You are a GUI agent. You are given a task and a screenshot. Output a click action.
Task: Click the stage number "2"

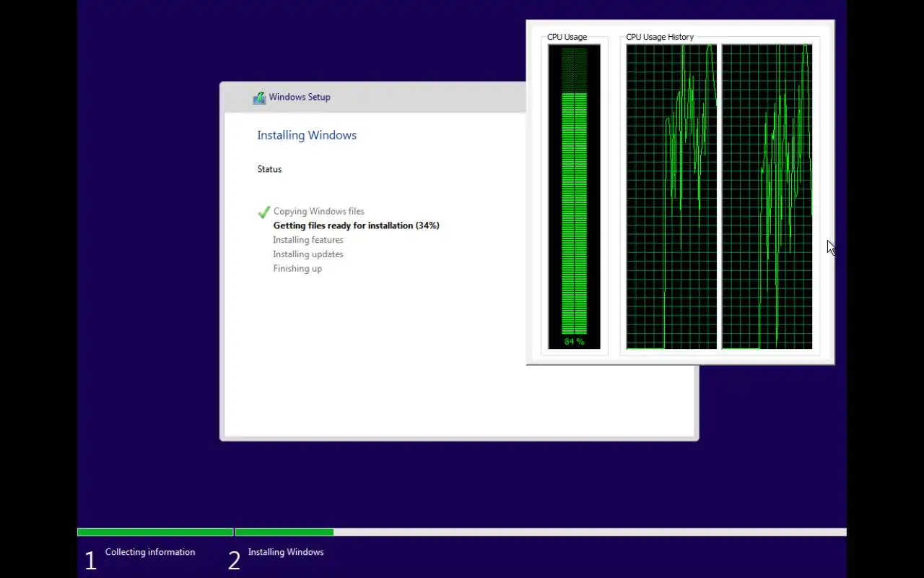234,561
